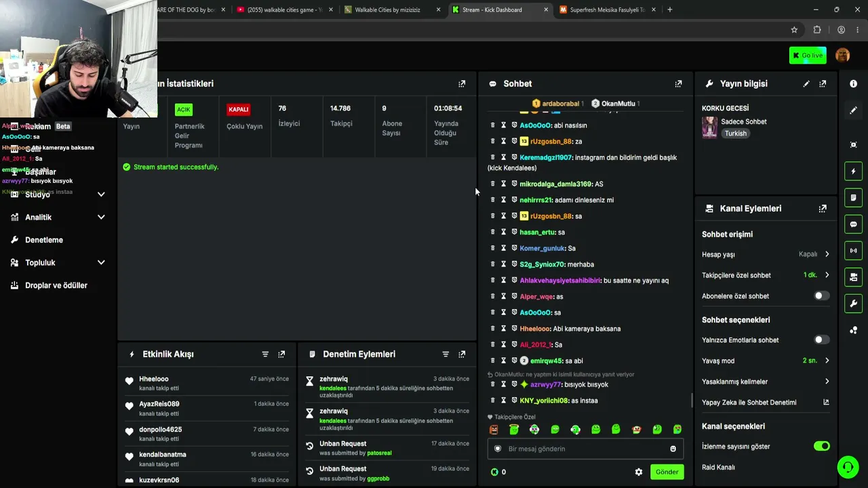868x488 pixels.
Task: Open a new browser tab
Action: click(x=669, y=9)
